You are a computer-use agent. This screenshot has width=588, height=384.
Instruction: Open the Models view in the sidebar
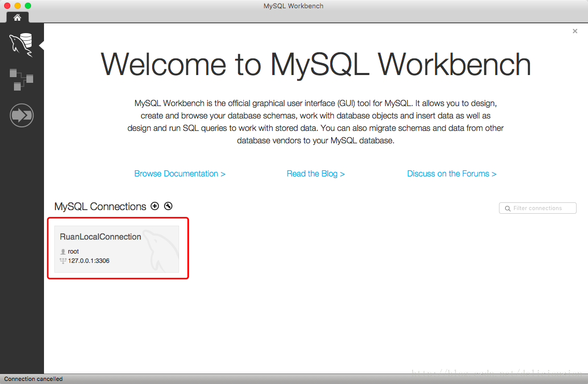(22, 79)
